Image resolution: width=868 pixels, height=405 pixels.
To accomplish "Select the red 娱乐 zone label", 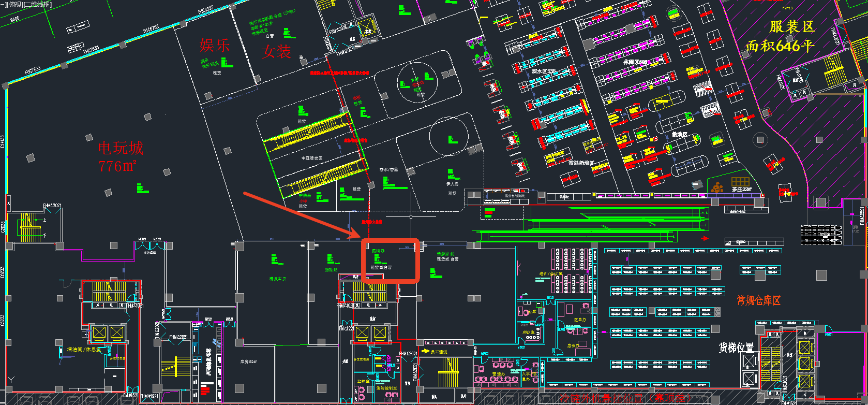I will (214, 46).
